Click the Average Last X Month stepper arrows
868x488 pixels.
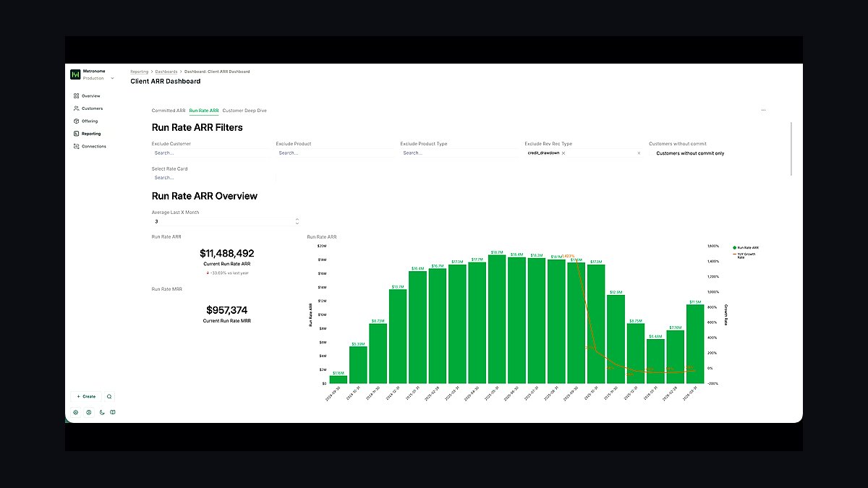coord(297,221)
